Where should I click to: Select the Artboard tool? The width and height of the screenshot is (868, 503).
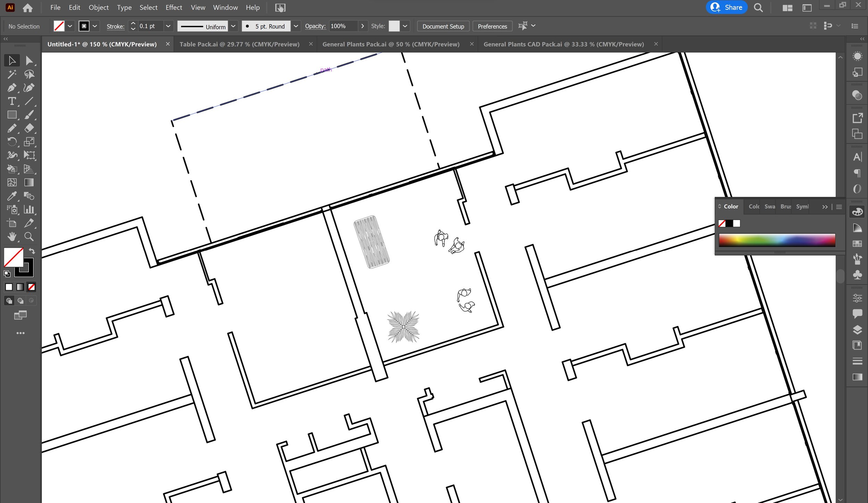12,223
